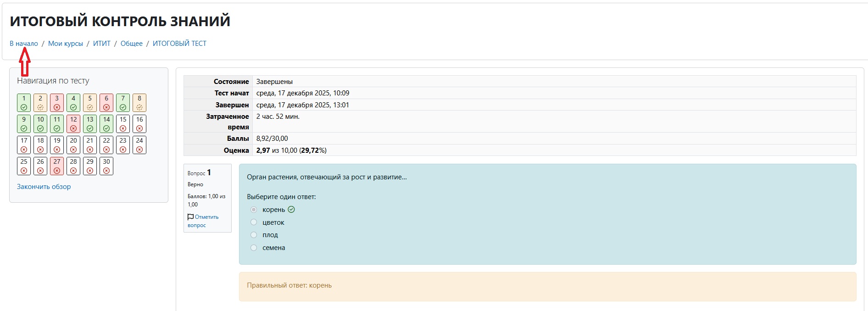Go to partially correct question 5
The width and height of the screenshot is (868, 311).
[90, 103]
